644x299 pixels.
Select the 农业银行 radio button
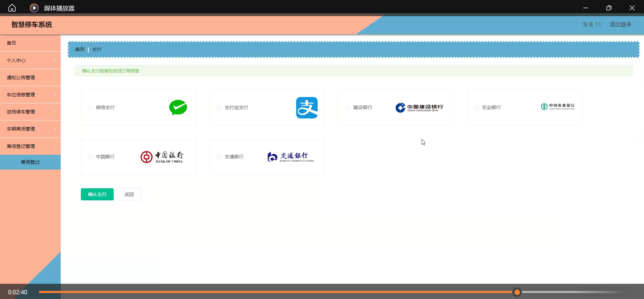(x=476, y=107)
